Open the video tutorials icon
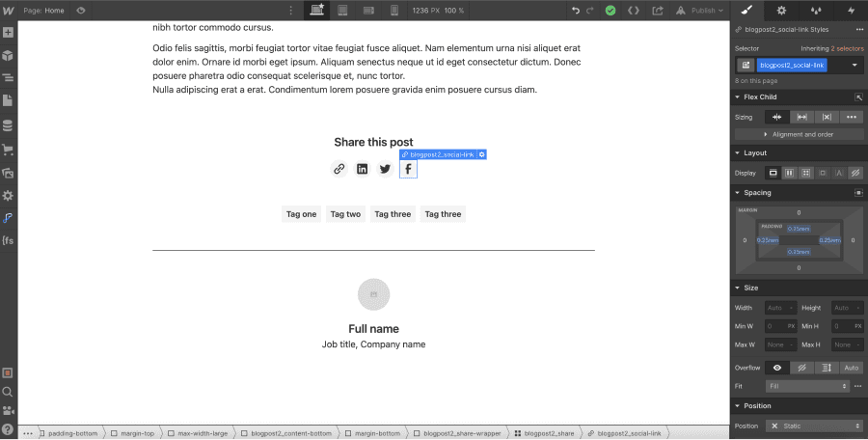868x440 pixels. [8, 411]
